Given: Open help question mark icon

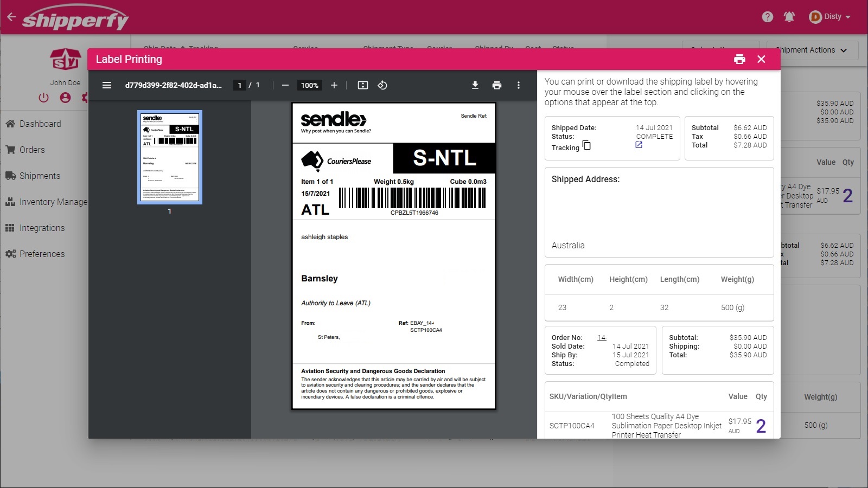Looking at the screenshot, I should coord(768,17).
